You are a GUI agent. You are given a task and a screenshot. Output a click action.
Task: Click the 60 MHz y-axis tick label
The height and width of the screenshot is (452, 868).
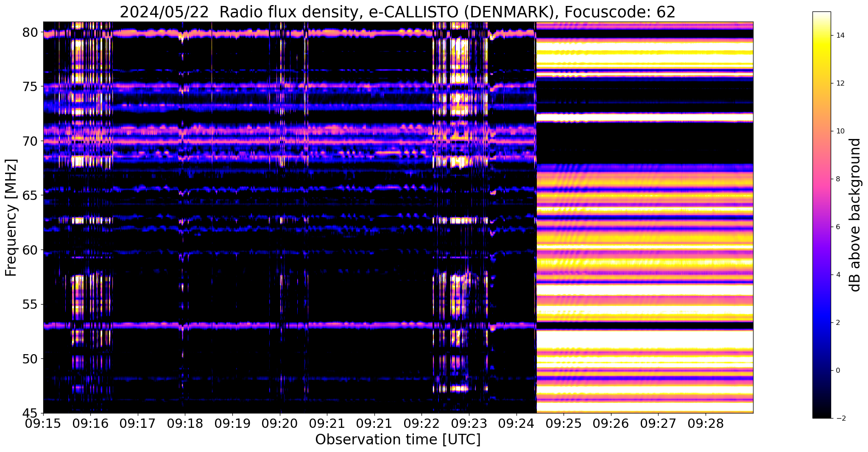pos(30,250)
